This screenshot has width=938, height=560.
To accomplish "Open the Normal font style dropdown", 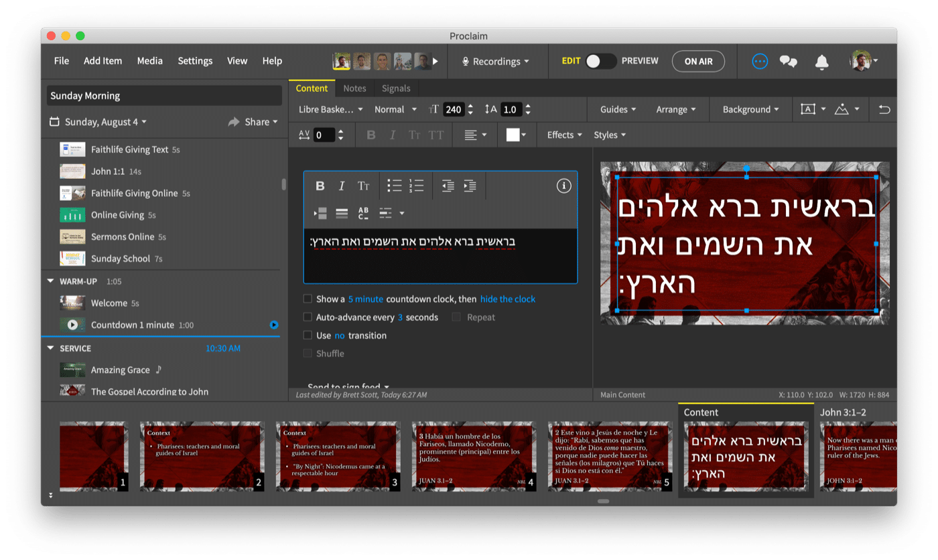I will [395, 109].
